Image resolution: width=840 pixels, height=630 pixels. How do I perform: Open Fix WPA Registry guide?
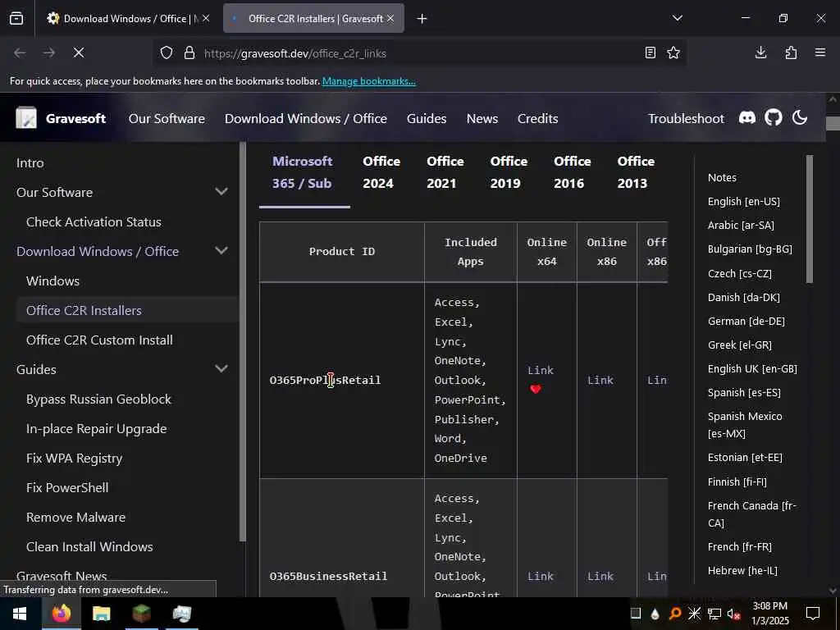(74, 458)
